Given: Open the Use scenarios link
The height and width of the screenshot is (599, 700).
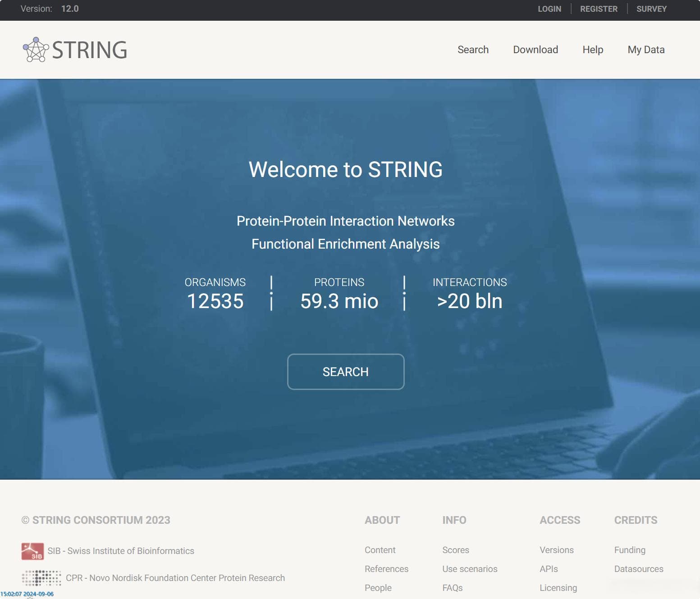Looking at the screenshot, I should 470,569.
